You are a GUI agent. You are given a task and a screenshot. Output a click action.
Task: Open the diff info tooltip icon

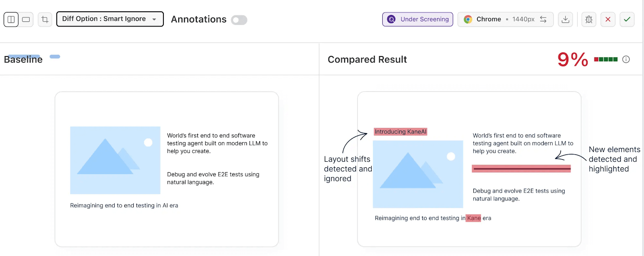click(626, 59)
